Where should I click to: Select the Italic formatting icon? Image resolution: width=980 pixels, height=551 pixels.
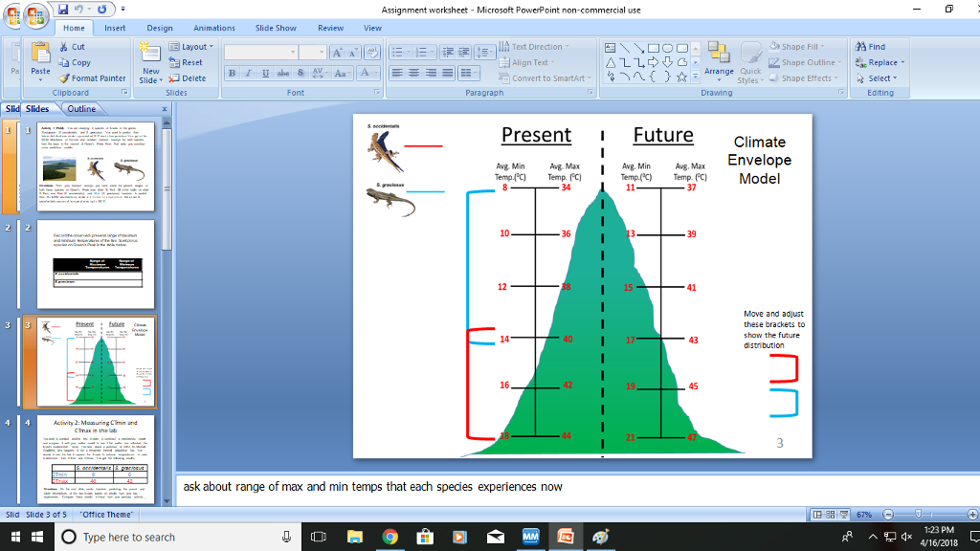coord(247,73)
